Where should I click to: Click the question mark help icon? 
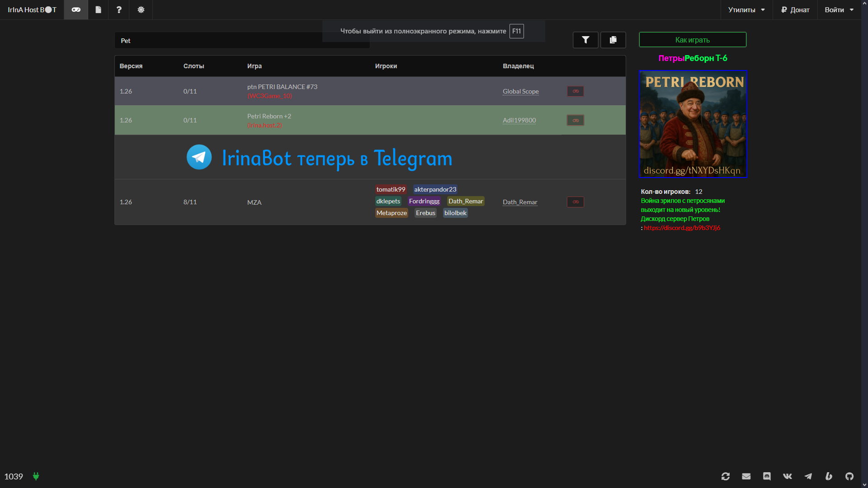click(119, 9)
